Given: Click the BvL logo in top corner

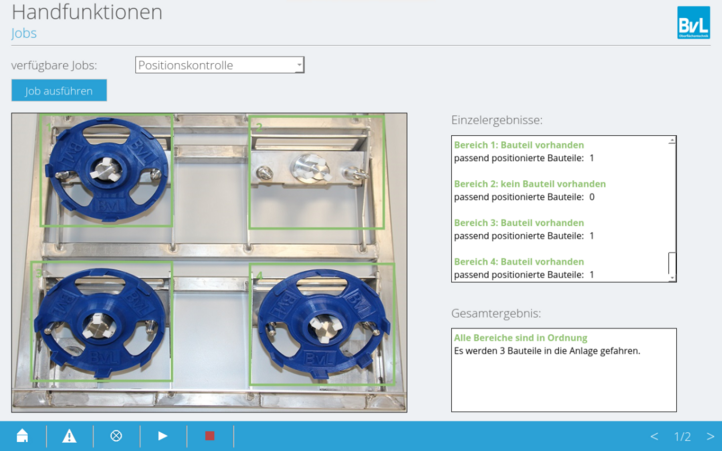Looking at the screenshot, I should coord(693,23).
